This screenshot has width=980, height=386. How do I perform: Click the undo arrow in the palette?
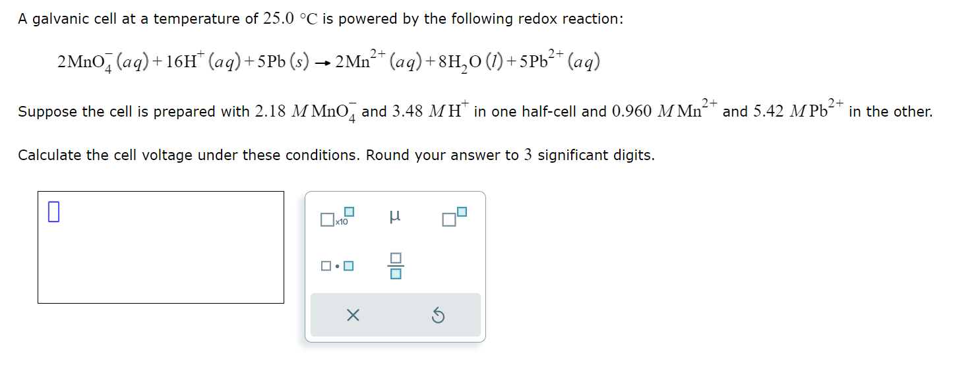pos(438,315)
